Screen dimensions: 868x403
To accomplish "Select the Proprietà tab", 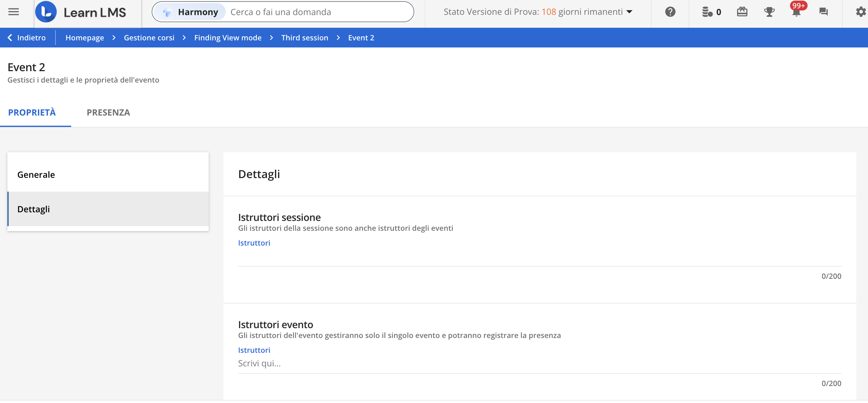I will 32,112.
